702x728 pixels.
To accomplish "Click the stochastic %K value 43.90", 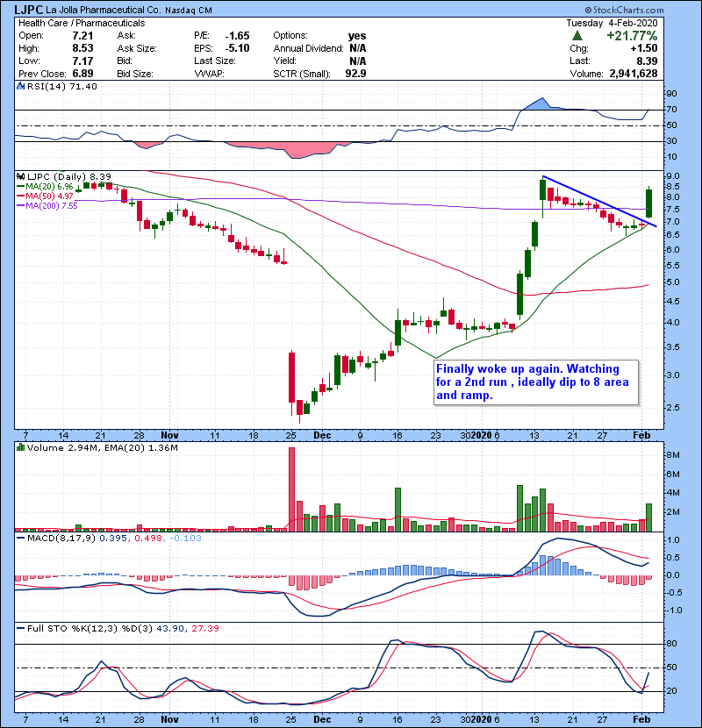I will click(170, 629).
